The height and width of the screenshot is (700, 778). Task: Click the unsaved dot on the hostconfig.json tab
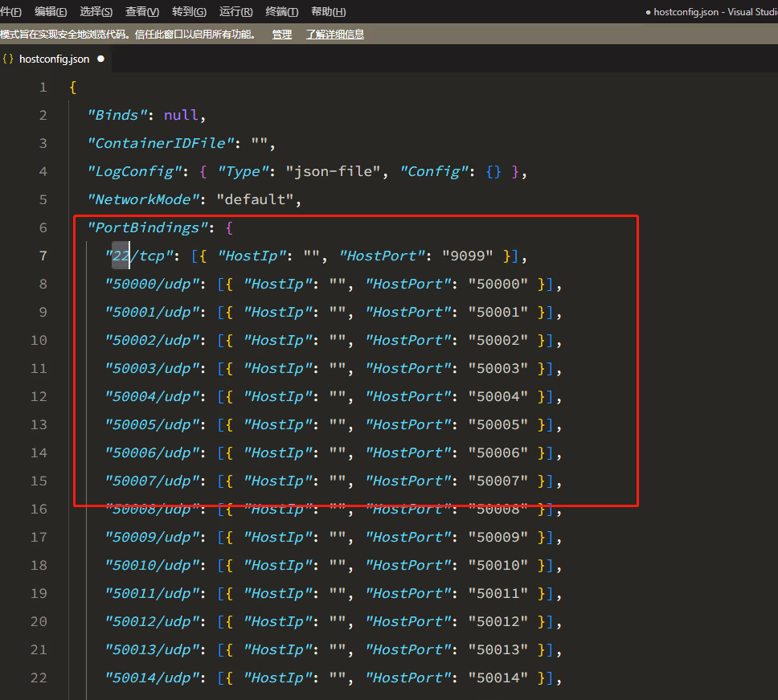tap(100, 59)
